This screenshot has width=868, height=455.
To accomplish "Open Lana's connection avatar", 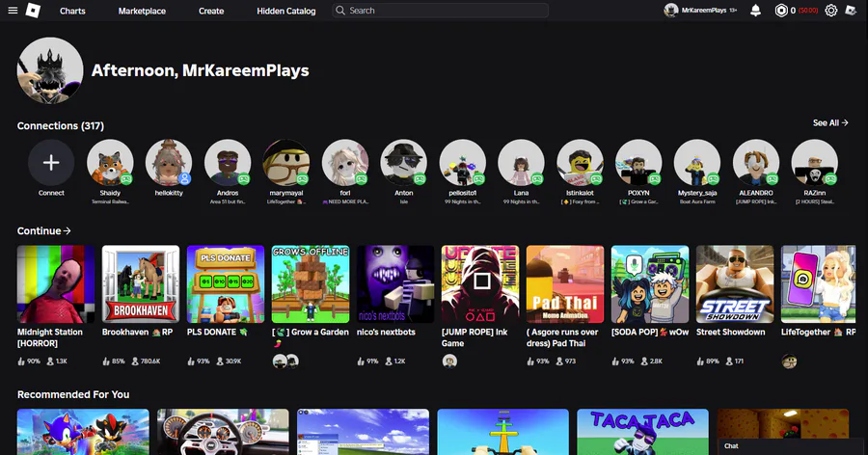I will [x=521, y=162].
